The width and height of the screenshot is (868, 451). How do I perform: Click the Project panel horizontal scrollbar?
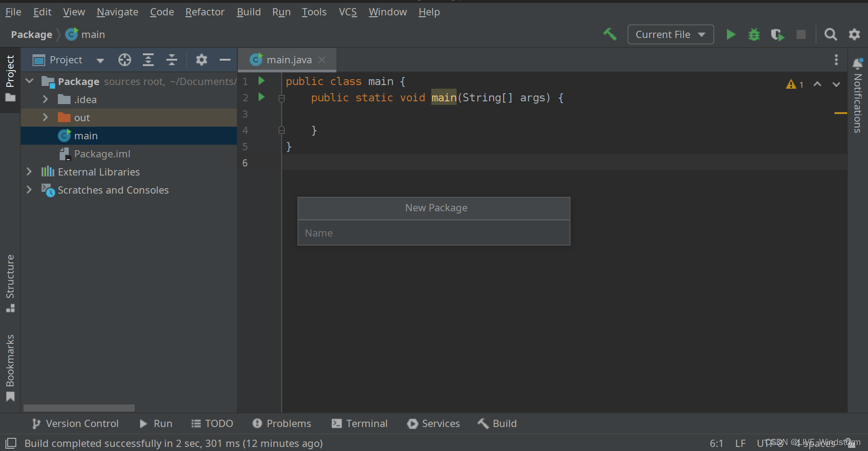point(79,408)
